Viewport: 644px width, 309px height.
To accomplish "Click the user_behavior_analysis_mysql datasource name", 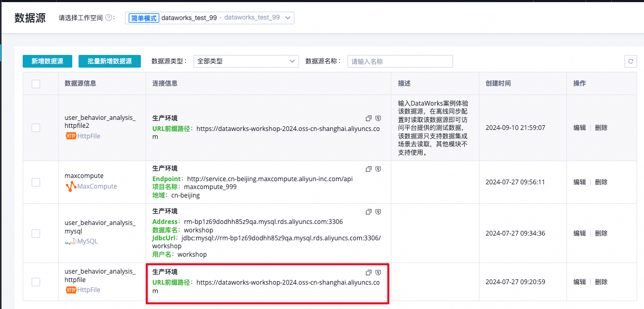I will [x=100, y=227].
